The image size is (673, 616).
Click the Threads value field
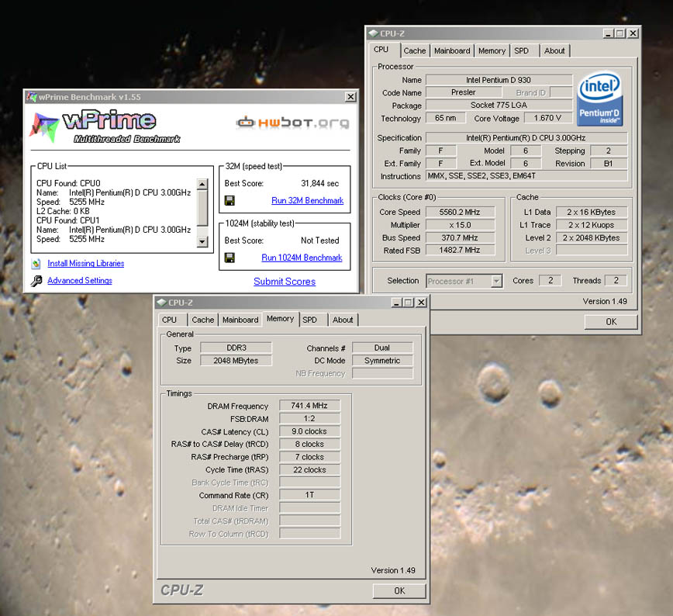616,281
